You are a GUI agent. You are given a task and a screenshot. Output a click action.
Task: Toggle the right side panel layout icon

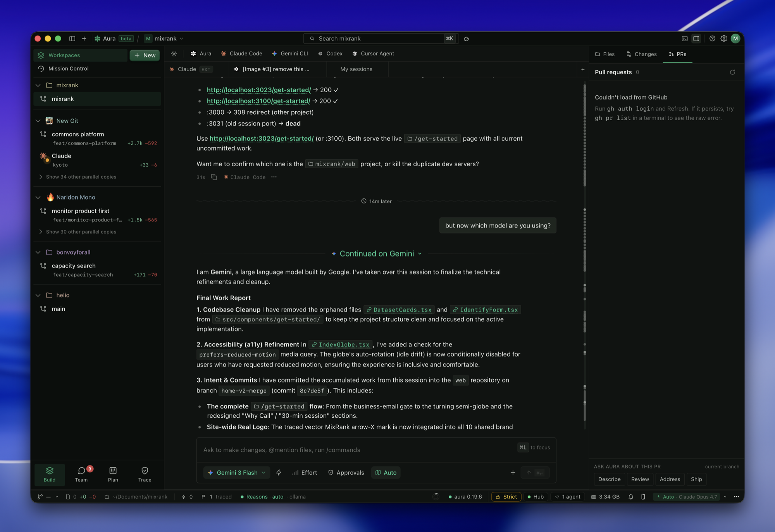click(x=696, y=39)
